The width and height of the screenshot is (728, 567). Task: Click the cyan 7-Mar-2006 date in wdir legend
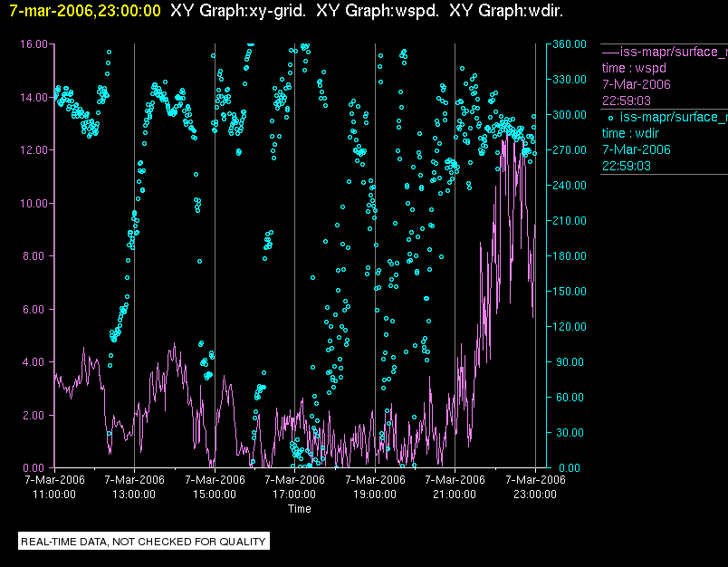coord(637,149)
